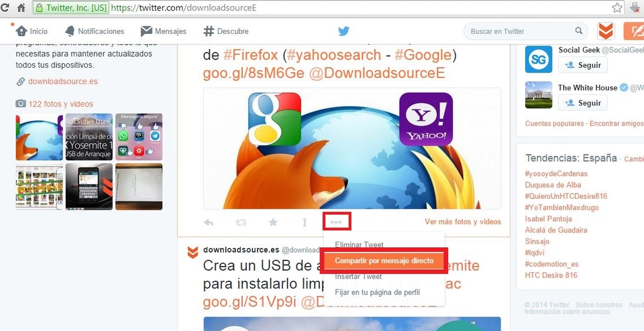Open the 122 fotos y videos link
This screenshot has width=644, height=331.
[x=61, y=104]
